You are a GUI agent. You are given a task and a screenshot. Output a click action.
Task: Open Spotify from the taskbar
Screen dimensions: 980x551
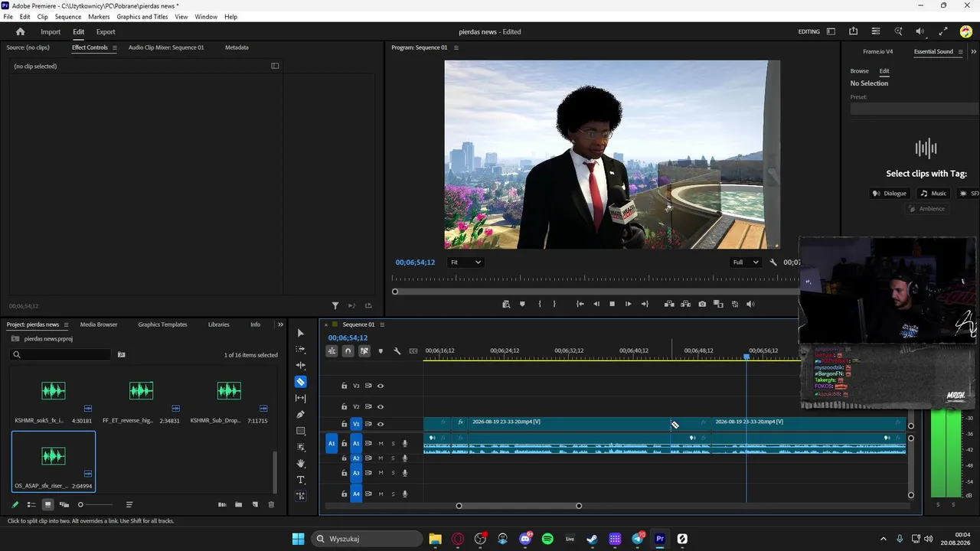(x=547, y=539)
